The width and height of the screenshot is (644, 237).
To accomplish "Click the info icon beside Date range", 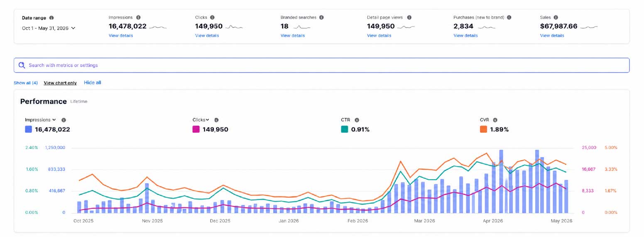I will [51, 18].
